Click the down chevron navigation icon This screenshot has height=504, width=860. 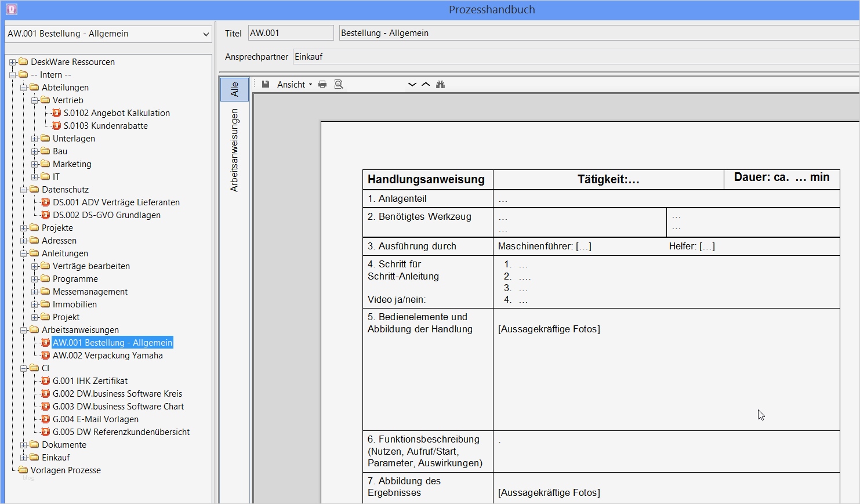tap(412, 84)
